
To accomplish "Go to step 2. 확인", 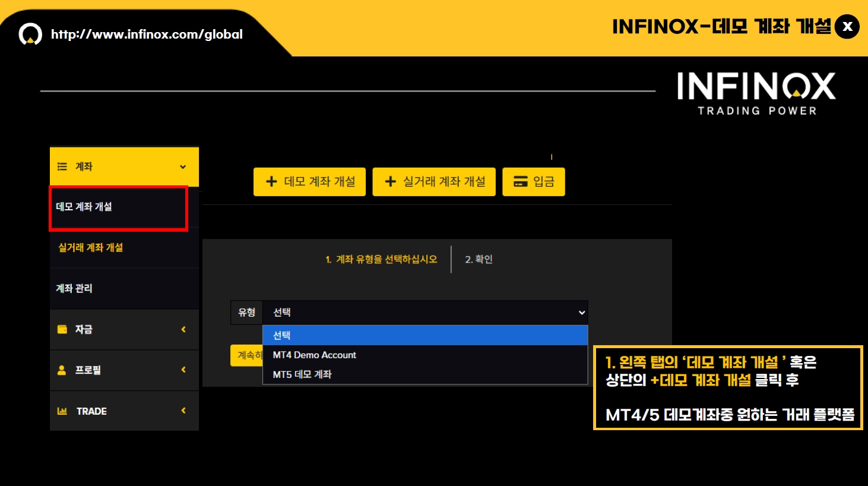I will point(479,260).
